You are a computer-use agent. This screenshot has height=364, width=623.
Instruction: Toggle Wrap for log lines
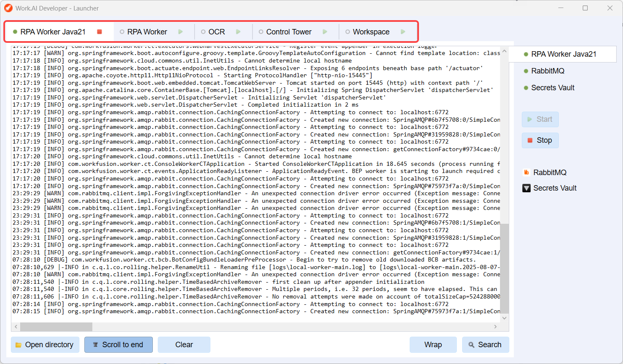pos(433,345)
